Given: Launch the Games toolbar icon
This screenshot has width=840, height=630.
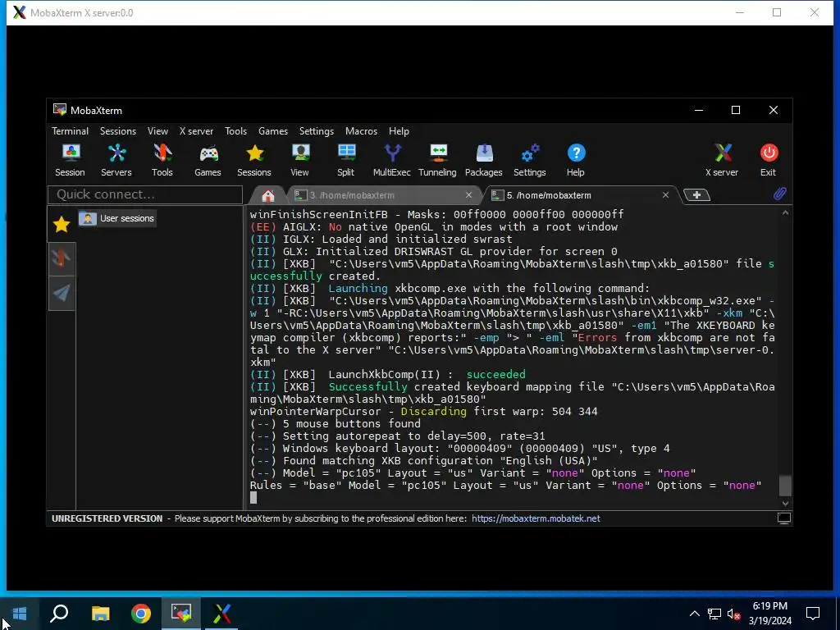Looking at the screenshot, I should pos(208,160).
